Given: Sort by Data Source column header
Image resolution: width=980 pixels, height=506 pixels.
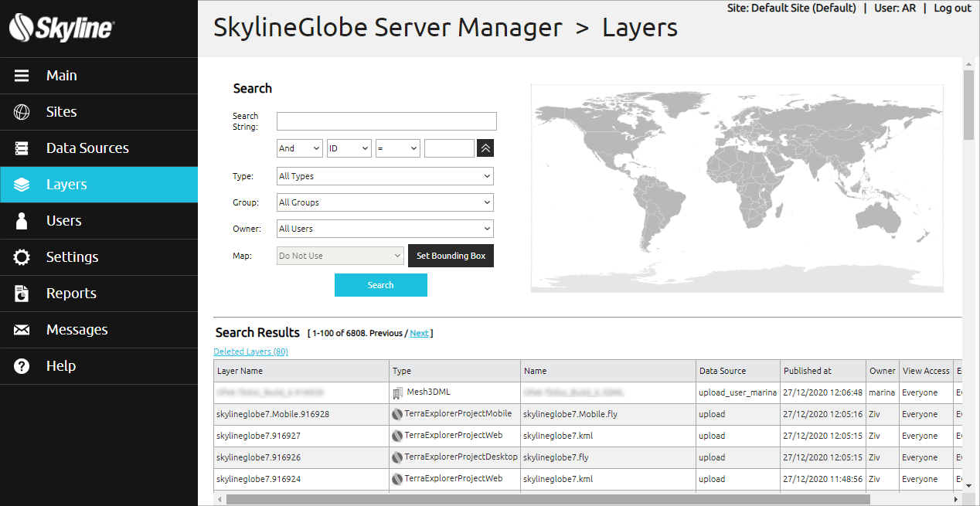Looking at the screenshot, I should pos(738,371).
